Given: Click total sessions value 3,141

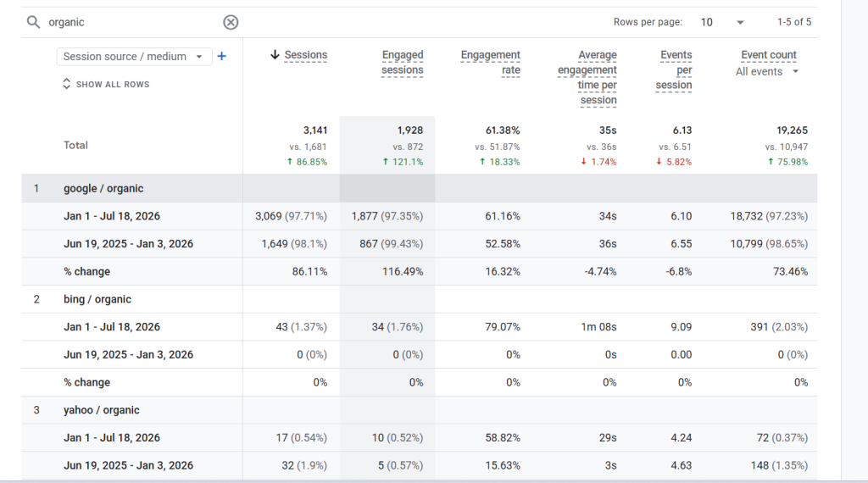Looking at the screenshot, I should (x=315, y=130).
